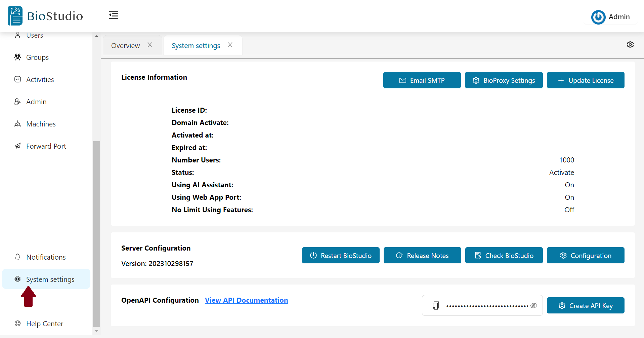
Task: Navigate to Machines
Action: pos(46,124)
